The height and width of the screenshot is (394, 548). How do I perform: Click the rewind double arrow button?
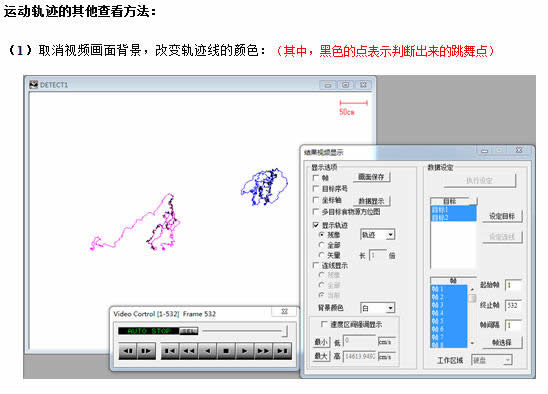coord(189,351)
